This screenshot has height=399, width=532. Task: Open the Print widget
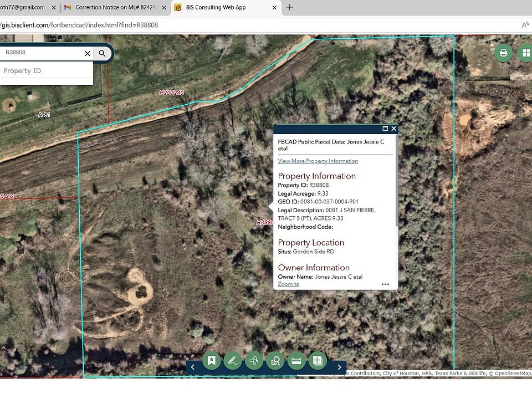[503, 53]
